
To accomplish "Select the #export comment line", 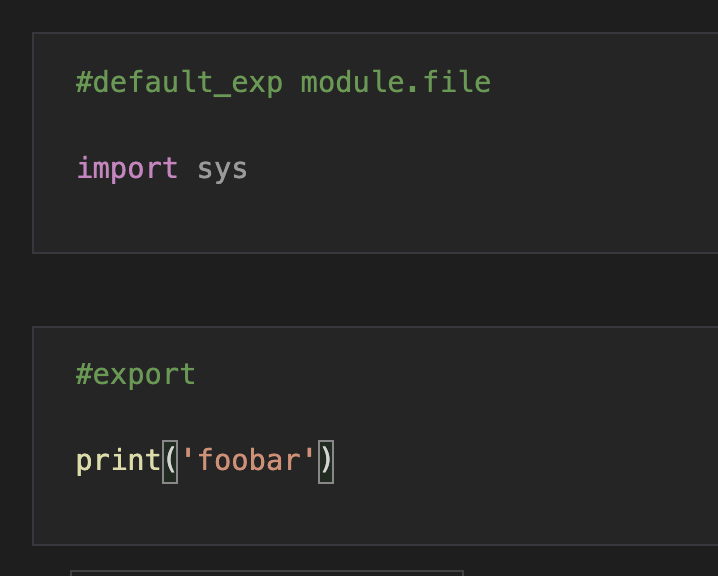I will click(136, 375).
